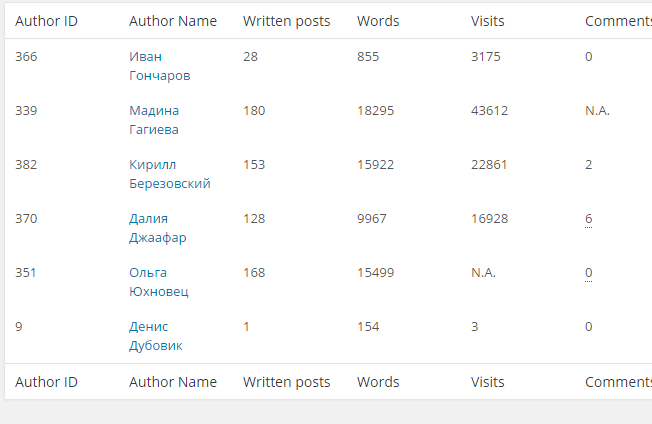Screen dimensions: 652x424
Task: Click the underlined comments count 6
Action: coord(588,219)
